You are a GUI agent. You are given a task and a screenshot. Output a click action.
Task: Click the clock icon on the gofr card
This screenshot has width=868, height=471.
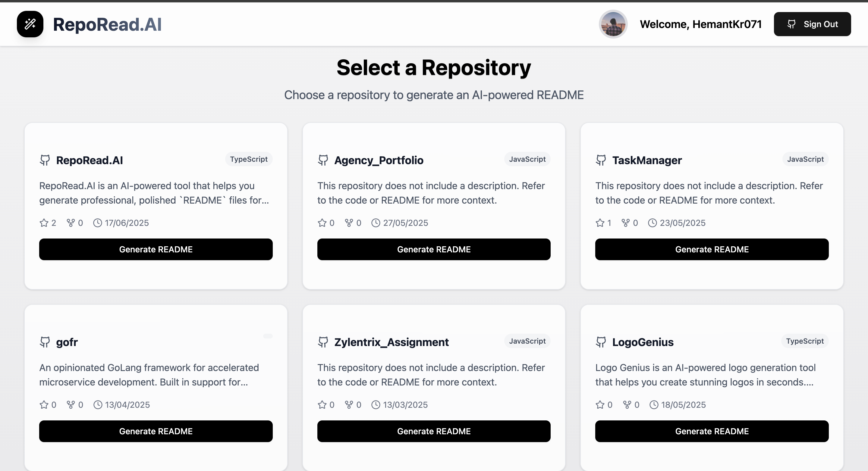point(98,405)
